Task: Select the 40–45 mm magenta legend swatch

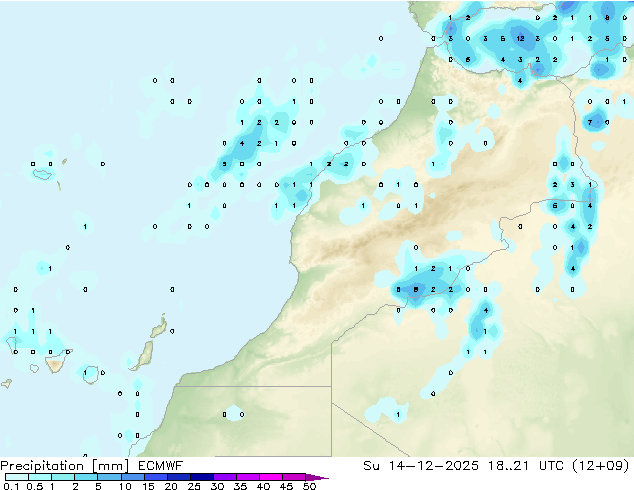Action: 271,477
